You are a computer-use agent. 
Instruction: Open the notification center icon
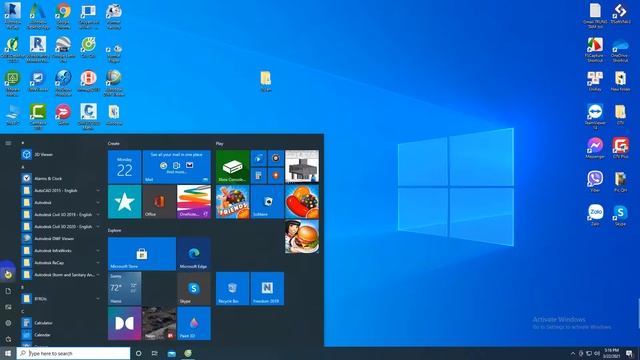click(629, 353)
